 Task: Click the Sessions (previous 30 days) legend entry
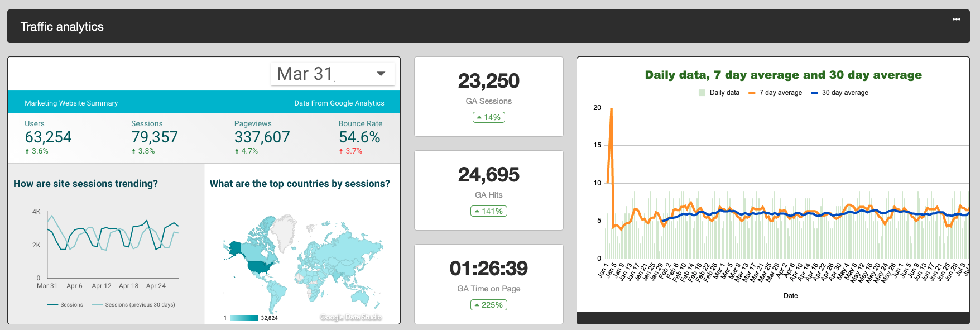133,305
